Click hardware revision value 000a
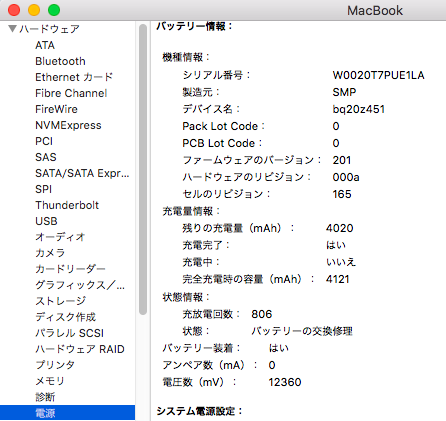 pos(346,177)
